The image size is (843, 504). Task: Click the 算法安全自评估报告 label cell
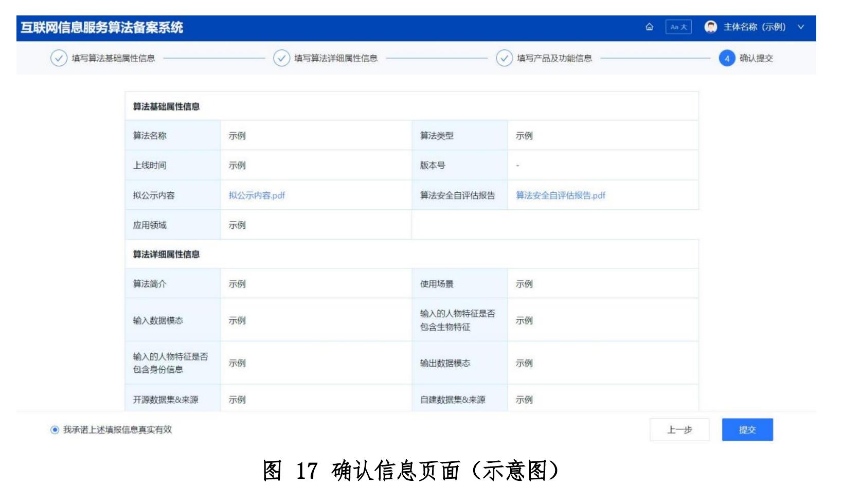[x=460, y=195]
